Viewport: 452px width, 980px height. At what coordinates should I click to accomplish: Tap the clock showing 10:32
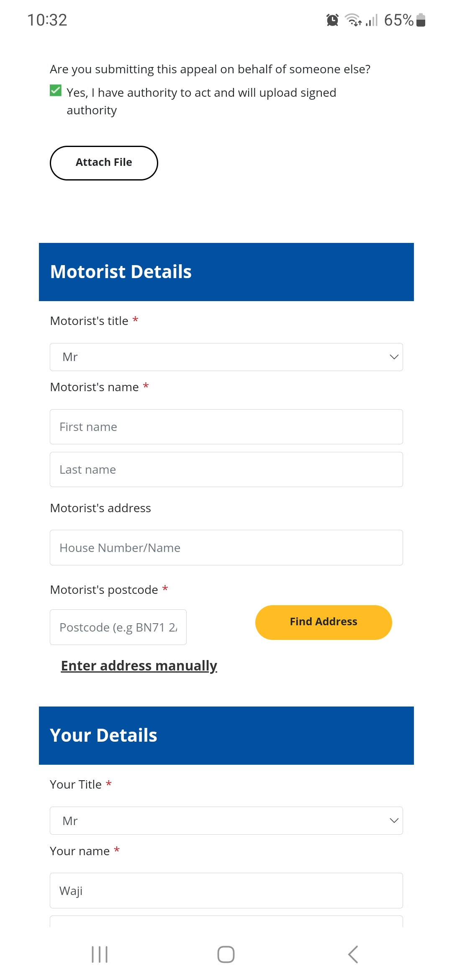tap(47, 20)
